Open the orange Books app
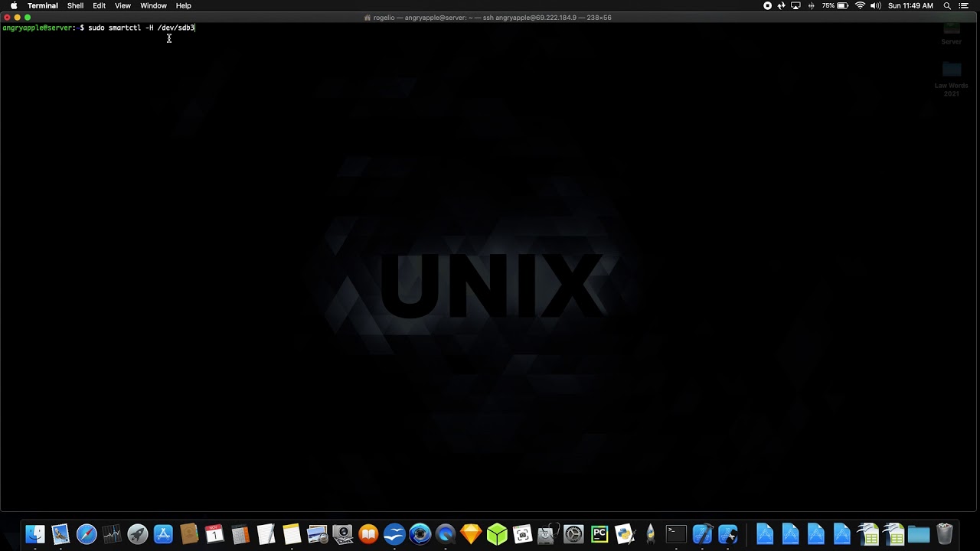Viewport: 980px width, 551px height. (x=368, y=533)
